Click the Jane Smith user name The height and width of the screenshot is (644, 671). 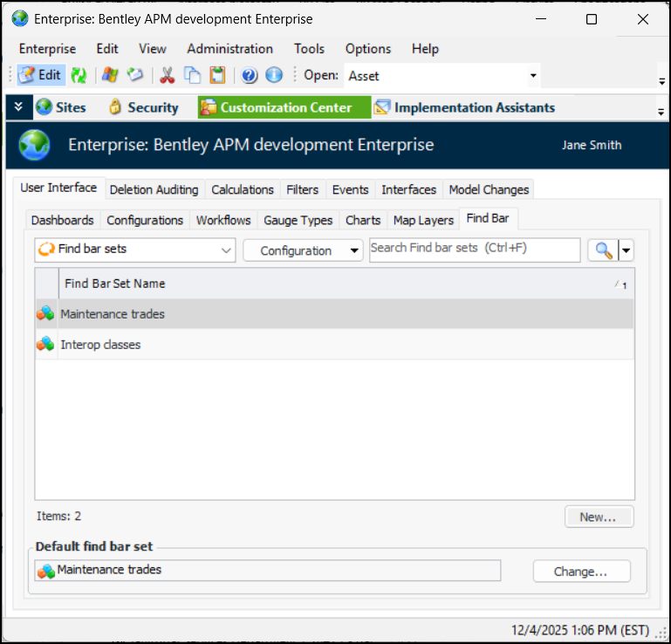pyautogui.click(x=592, y=145)
